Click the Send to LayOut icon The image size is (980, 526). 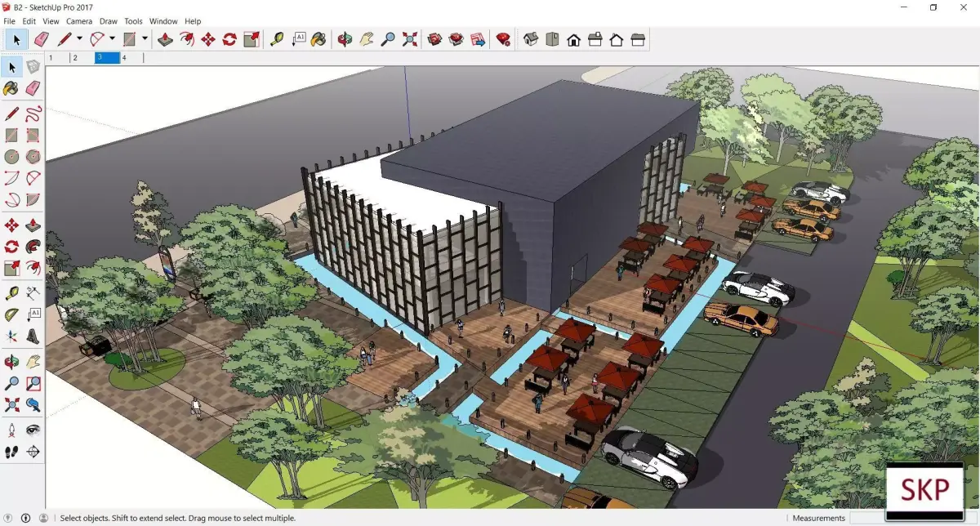[x=478, y=39]
